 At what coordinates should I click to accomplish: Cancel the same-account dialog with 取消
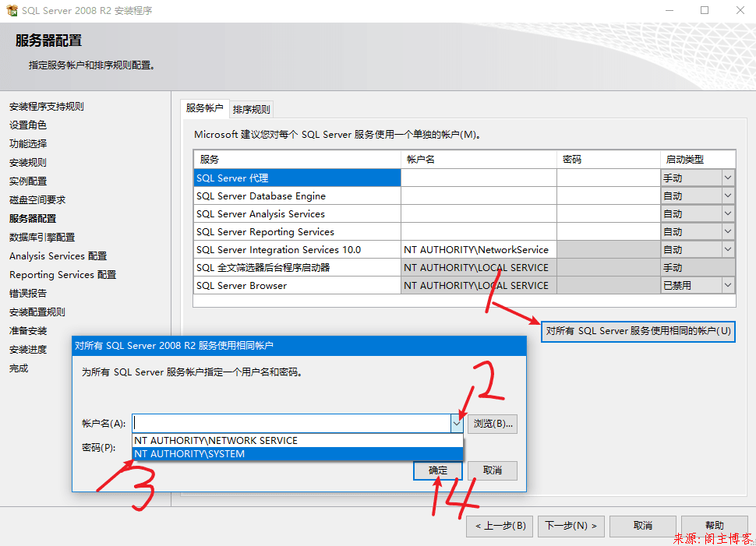pos(493,470)
